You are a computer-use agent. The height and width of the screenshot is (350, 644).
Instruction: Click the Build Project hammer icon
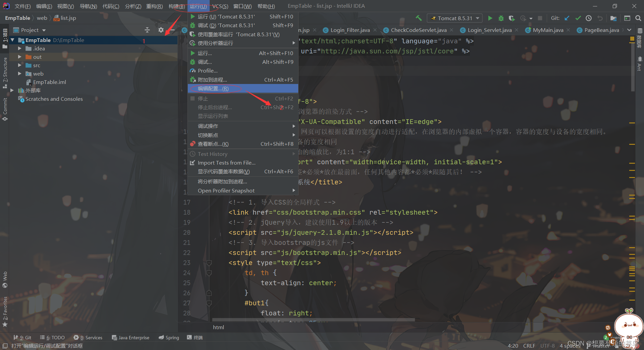click(419, 18)
